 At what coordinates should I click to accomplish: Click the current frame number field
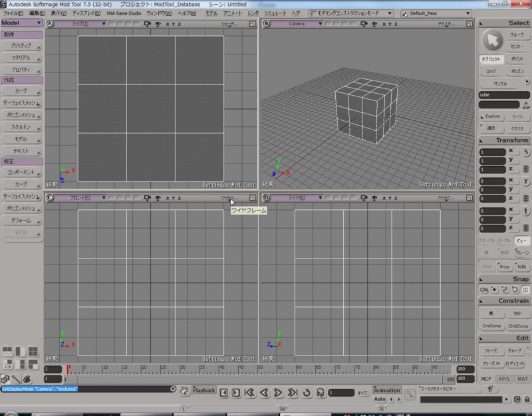(341, 393)
